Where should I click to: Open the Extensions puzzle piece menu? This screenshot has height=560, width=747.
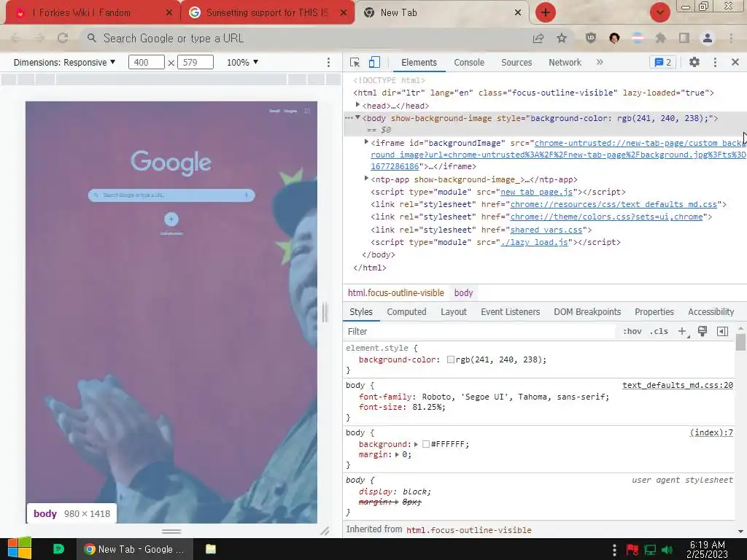tap(660, 38)
